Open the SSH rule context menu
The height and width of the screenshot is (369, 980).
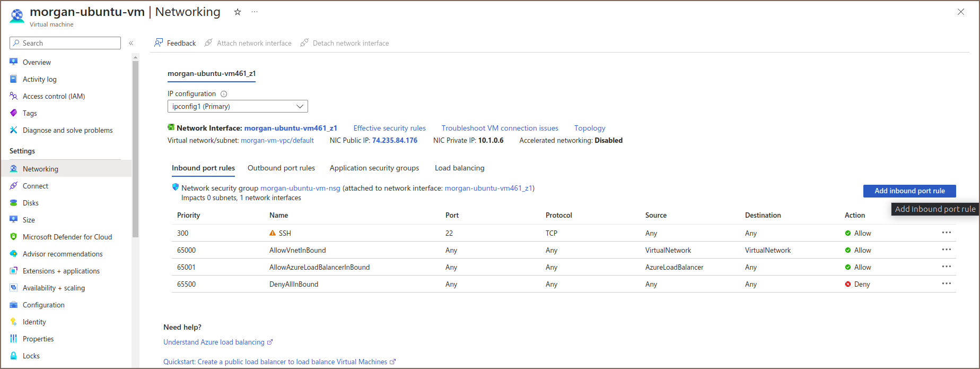click(946, 233)
